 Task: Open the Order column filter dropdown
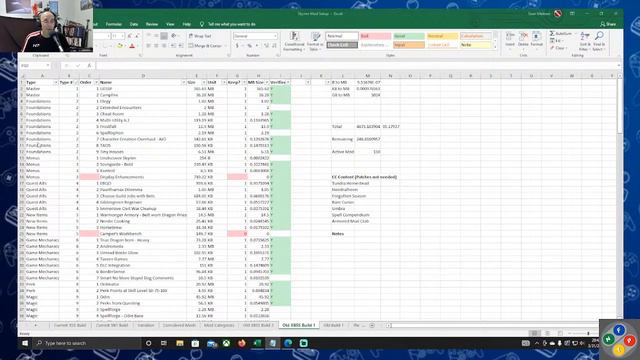97,82
